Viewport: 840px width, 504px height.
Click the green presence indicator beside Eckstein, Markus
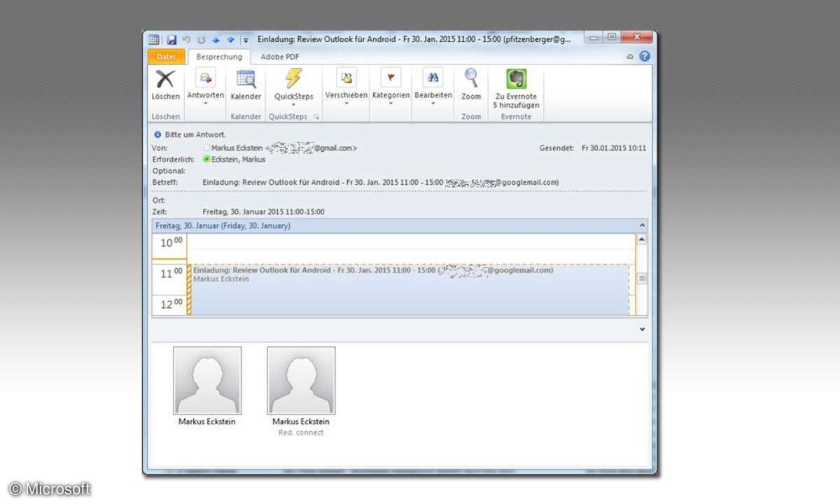point(206,160)
